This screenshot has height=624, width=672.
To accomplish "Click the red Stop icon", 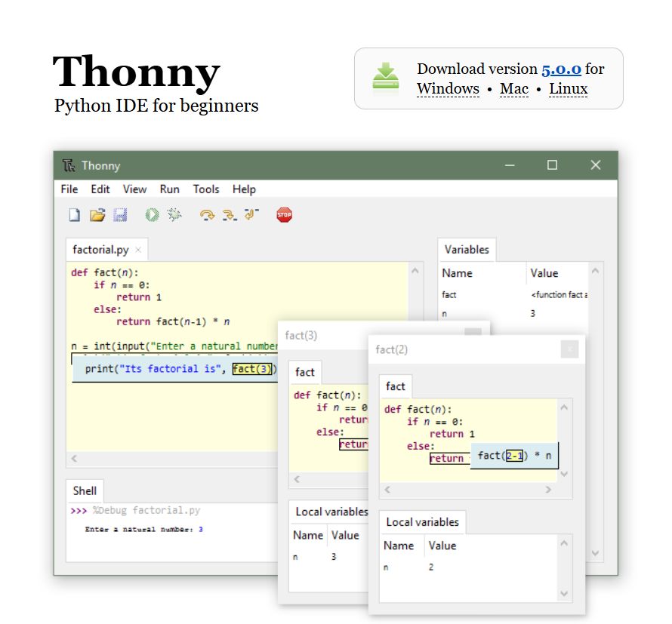I will coord(284,214).
